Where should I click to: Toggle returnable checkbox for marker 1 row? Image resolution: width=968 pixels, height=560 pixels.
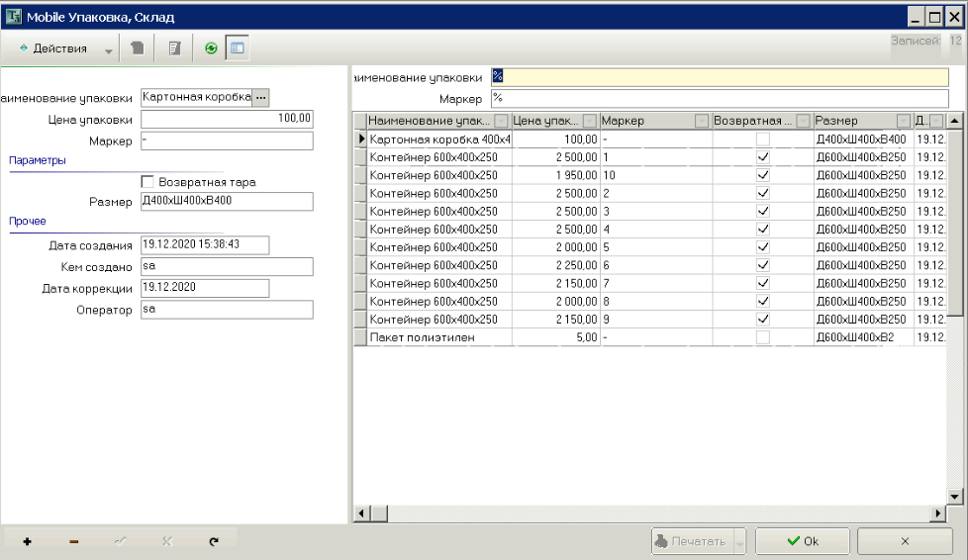tap(763, 157)
